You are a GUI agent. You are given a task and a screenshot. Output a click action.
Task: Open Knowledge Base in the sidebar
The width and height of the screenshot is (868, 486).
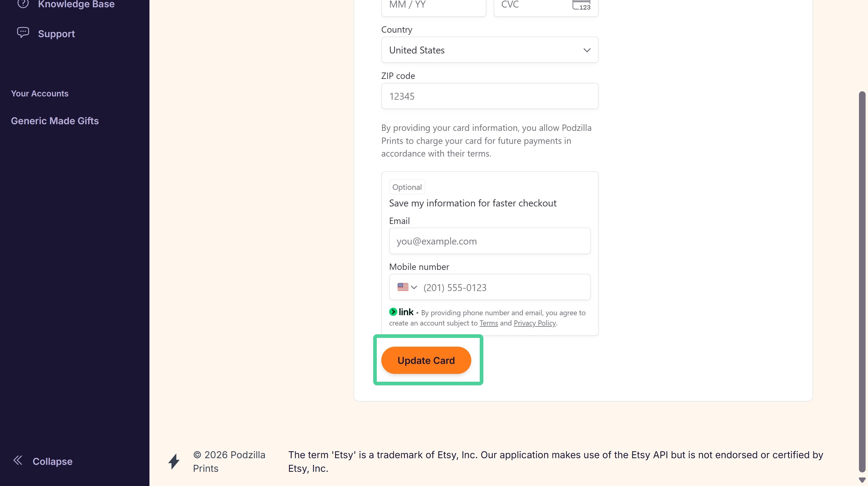coord(76,4)
